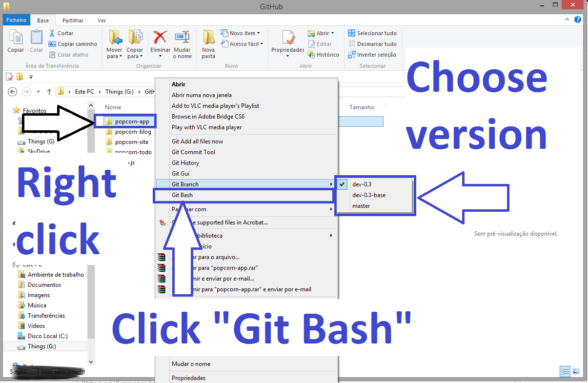
Task: Expand the Git Branch submenu
Action: [x=245, y=184]
